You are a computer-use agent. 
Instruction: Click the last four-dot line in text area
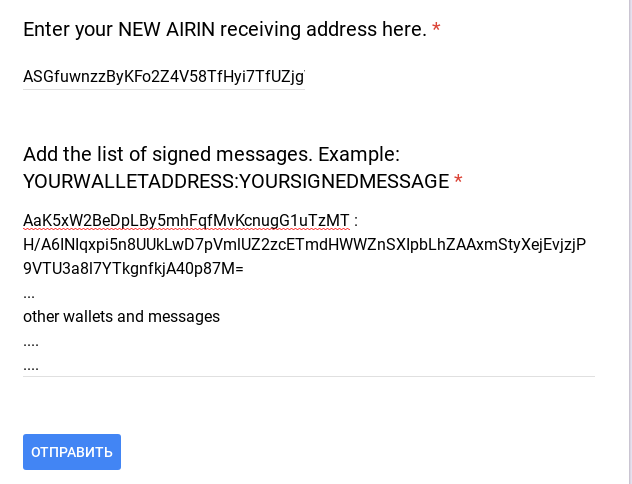[x=31, y=365]
